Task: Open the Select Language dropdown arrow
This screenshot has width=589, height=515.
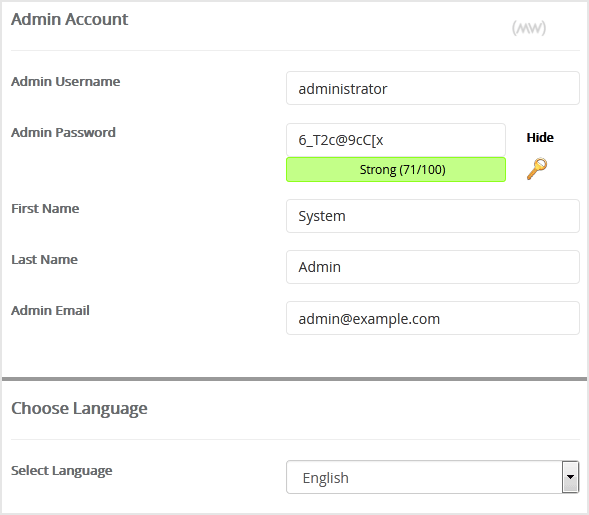Action: 570,477
